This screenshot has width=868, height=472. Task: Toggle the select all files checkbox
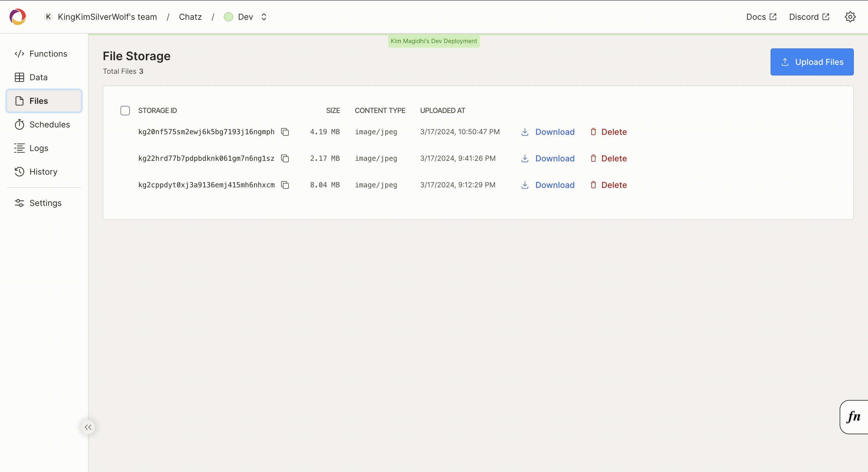click(125, 111)
